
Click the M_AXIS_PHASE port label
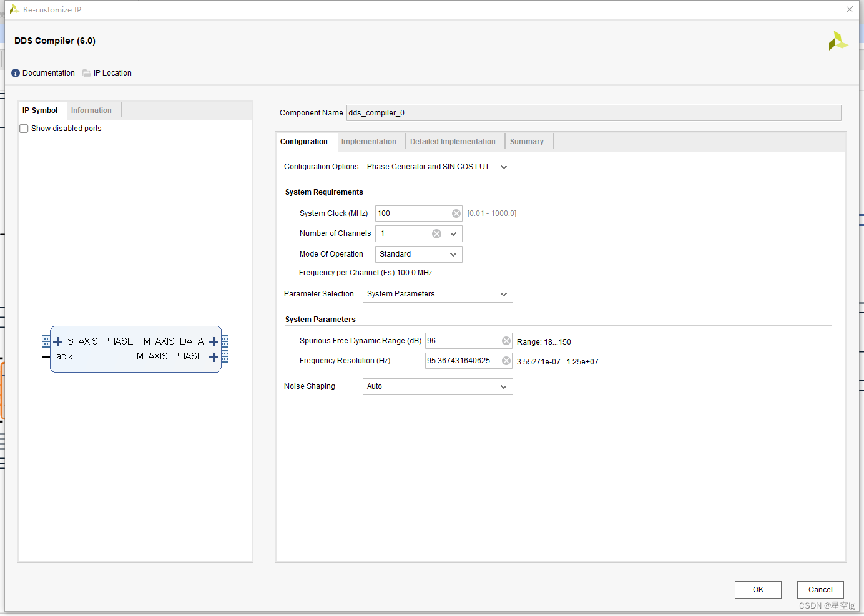170,356
